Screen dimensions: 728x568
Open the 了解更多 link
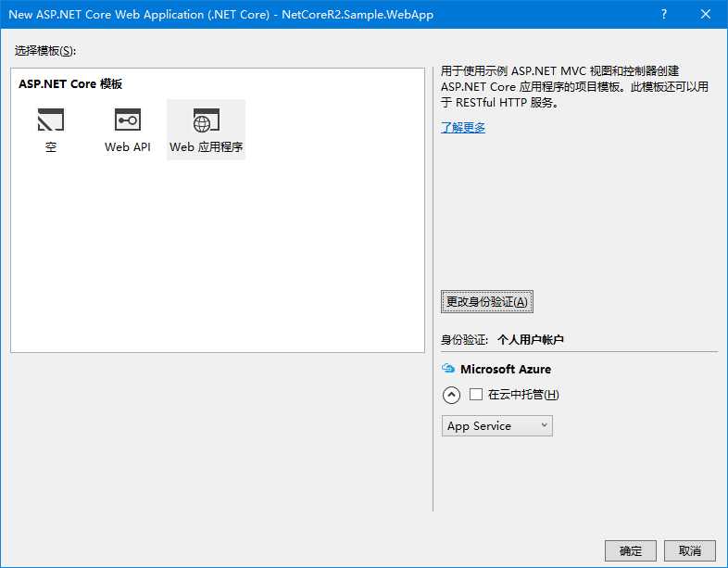[x=463, y=127]
